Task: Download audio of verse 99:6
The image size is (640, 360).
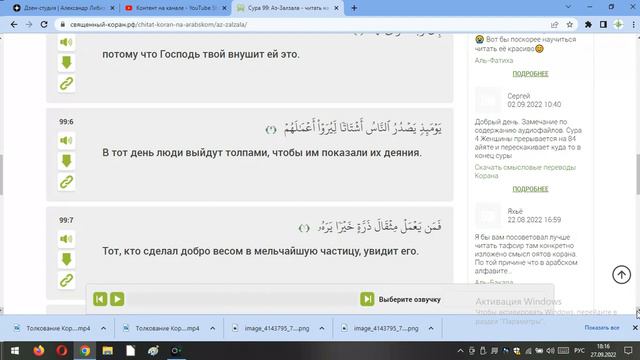Action: click(66, 161)
